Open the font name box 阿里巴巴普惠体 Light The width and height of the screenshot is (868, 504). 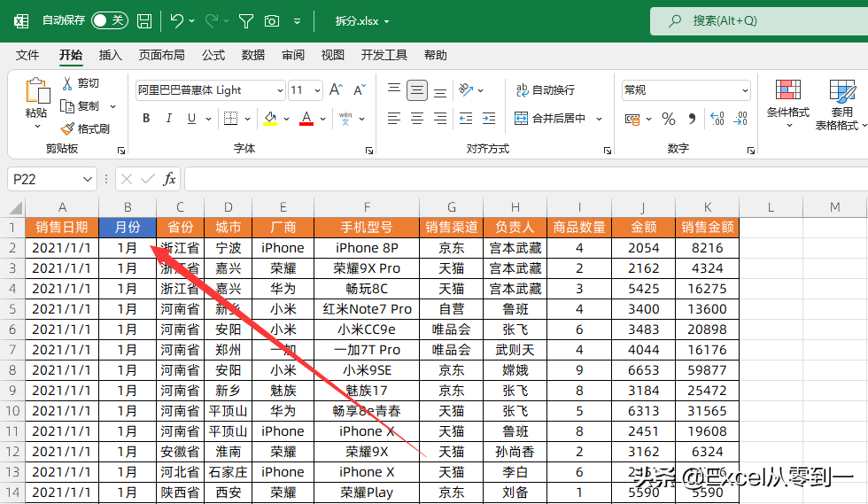(211, 89)
